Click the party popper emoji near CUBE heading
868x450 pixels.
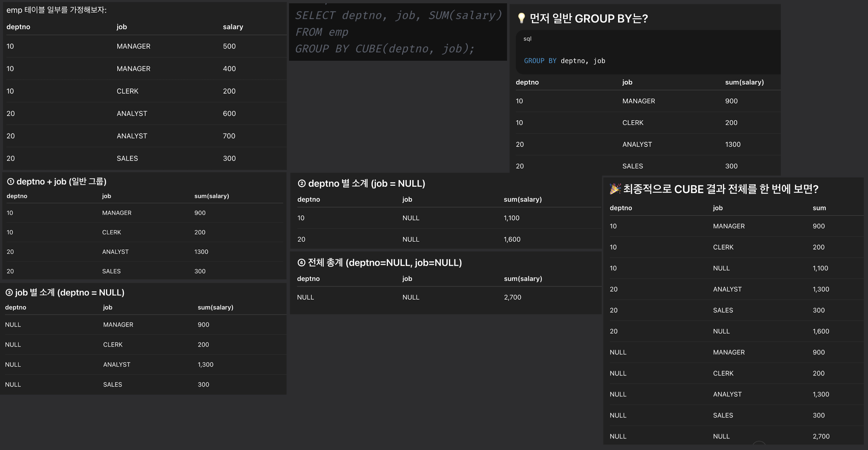[615, 189]
